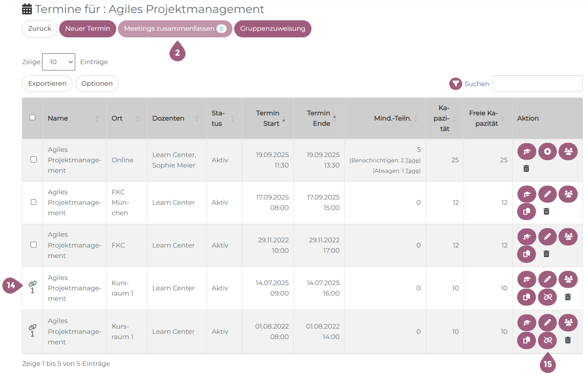This screenshot has width=588, height=380.
Task: Check the box for the Online appointment row
Action: point(33,160)
